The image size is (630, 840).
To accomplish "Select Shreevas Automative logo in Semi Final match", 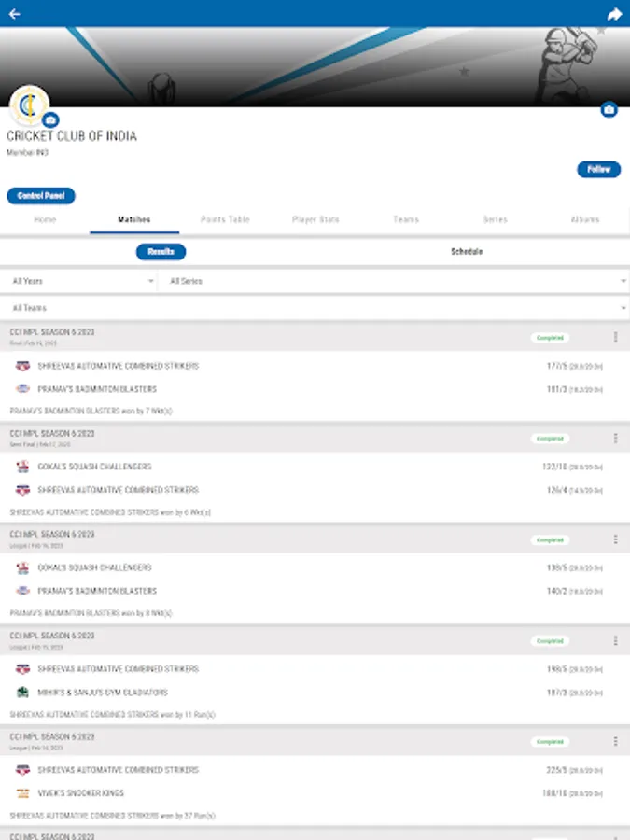I will 22,490.
